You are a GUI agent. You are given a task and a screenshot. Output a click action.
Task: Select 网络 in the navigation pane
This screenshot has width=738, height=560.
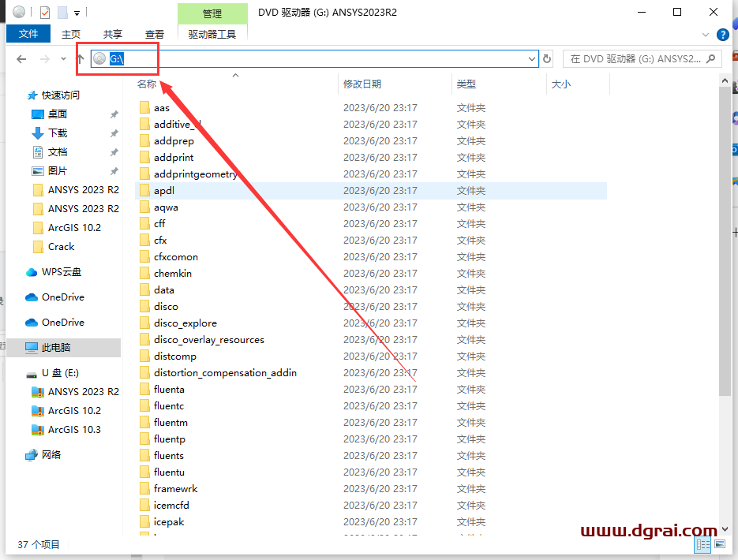pos(51,454)
